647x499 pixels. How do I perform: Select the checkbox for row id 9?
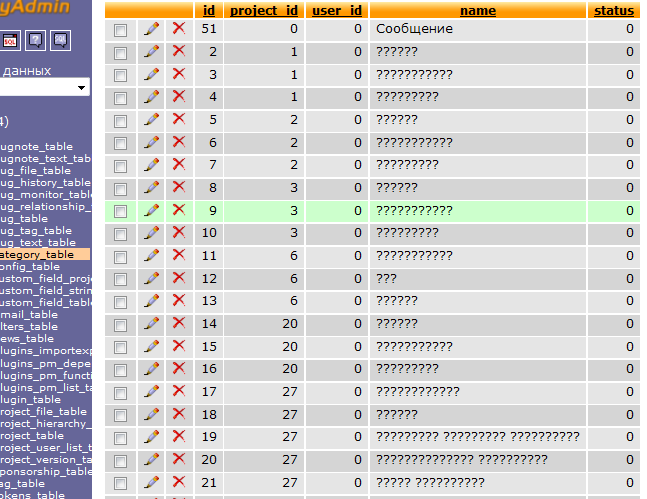[121, 211]
